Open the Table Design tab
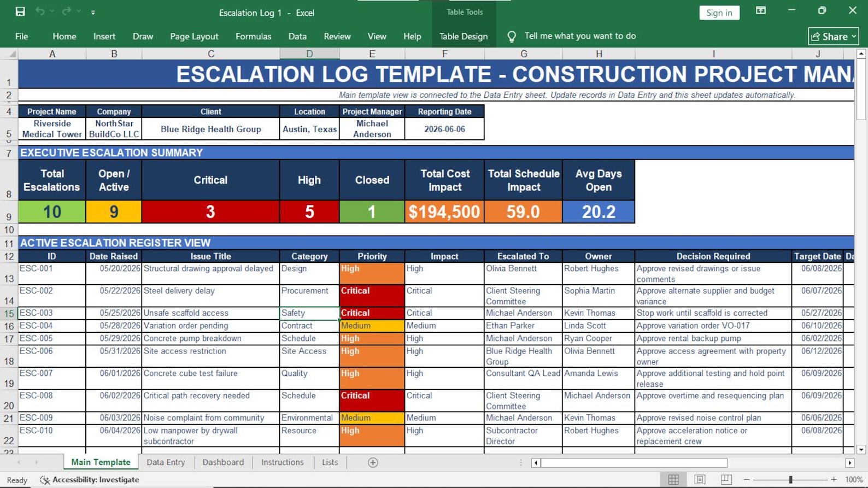This screenshot has width=868, height=488. pos(464,36)
